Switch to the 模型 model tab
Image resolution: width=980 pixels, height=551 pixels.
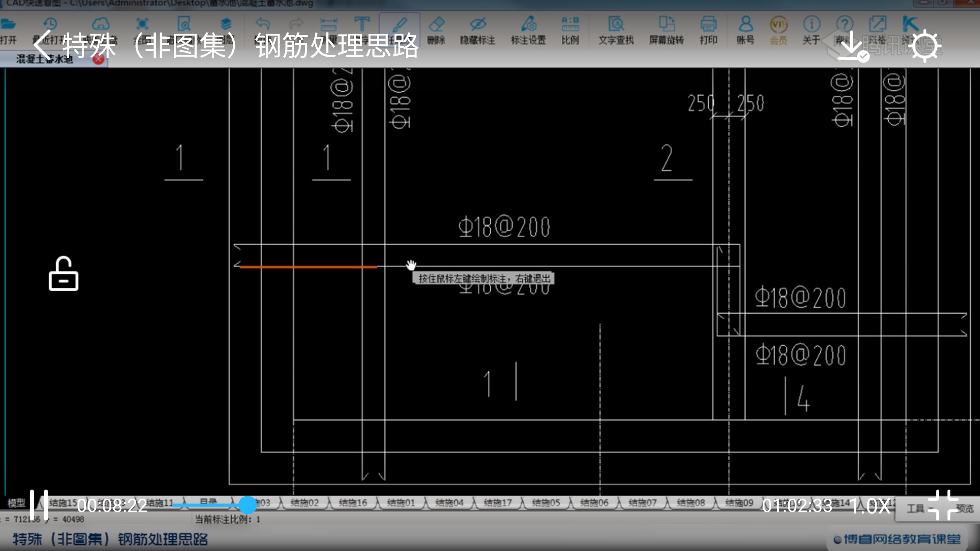(x=16, y=503)
